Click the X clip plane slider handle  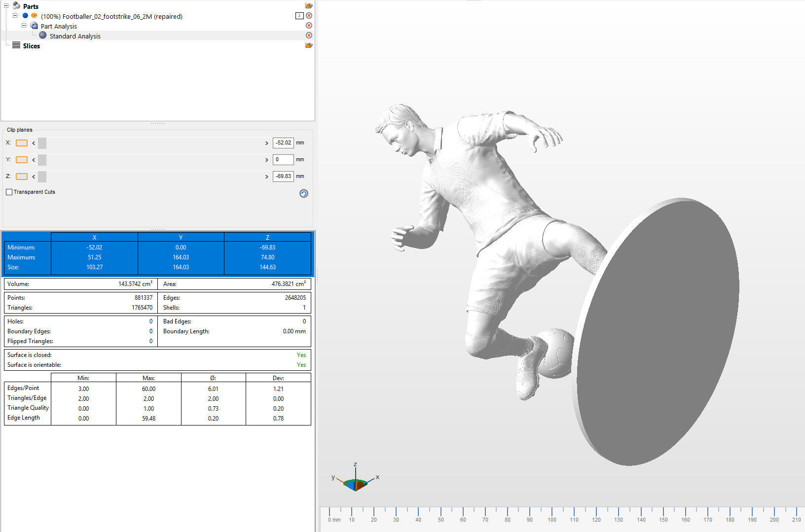(x=42, y=143)
